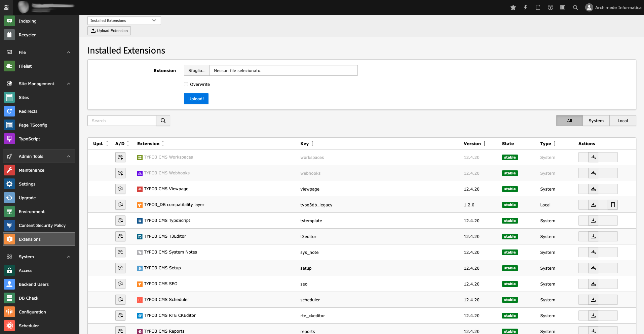
Task: Enable the Overwrite checkbox
Action: coord(186,84)
